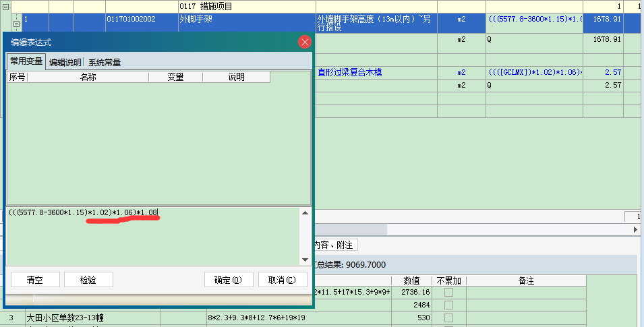
Task: Click the value cell 2484
Action: (x=411, y=305)
